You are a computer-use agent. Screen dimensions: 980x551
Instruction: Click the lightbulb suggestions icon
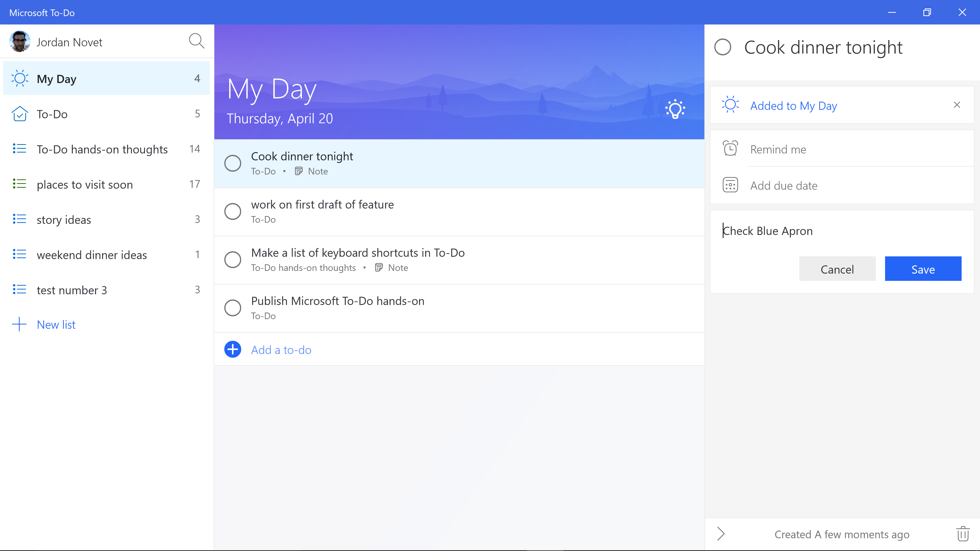(675, 109)
